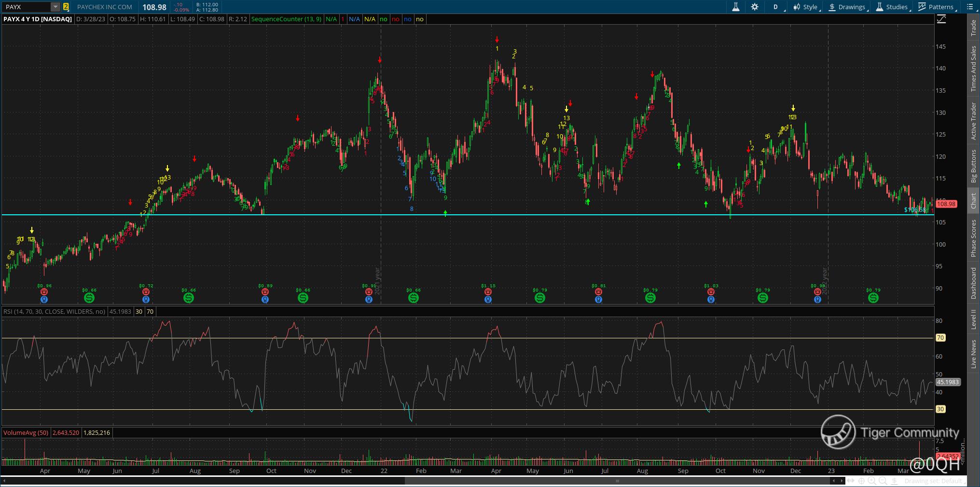Click the yellow link number 2 icon

click(66, 7)
